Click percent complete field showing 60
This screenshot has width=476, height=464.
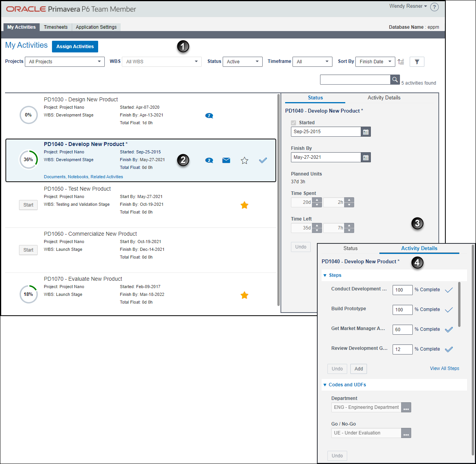coord(402,330)
